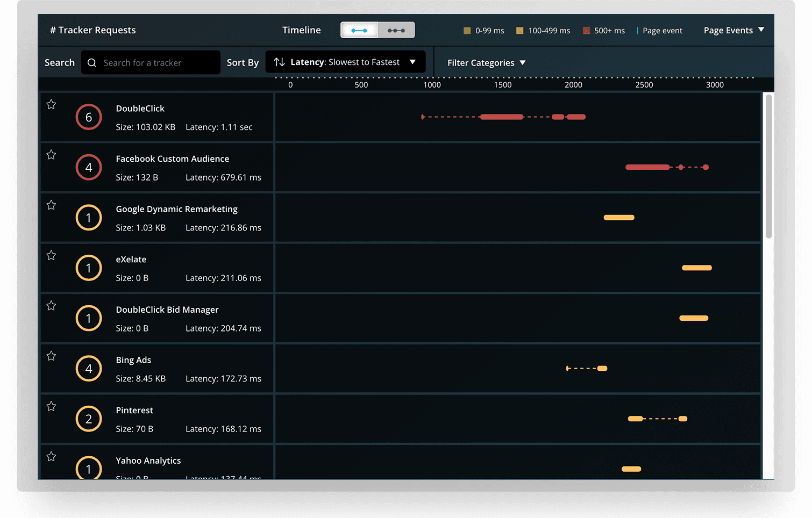Star the DoubleClick tracker
Screen dimensions: 812x518
[x=51, y=104]
